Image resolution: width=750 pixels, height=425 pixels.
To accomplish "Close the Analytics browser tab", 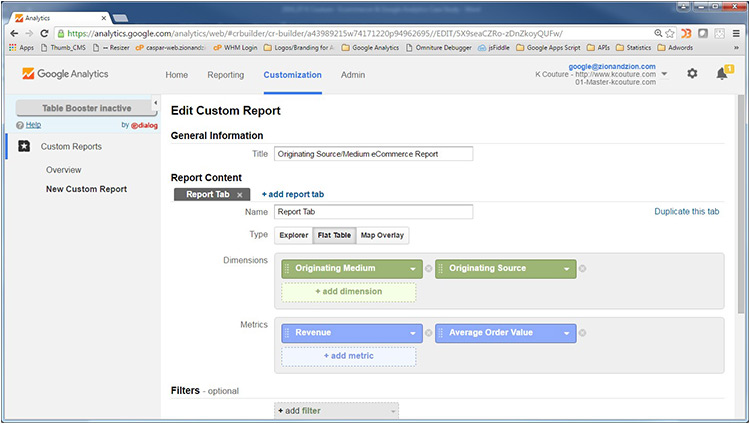I will pyautogui.click(x=103, y=18).
